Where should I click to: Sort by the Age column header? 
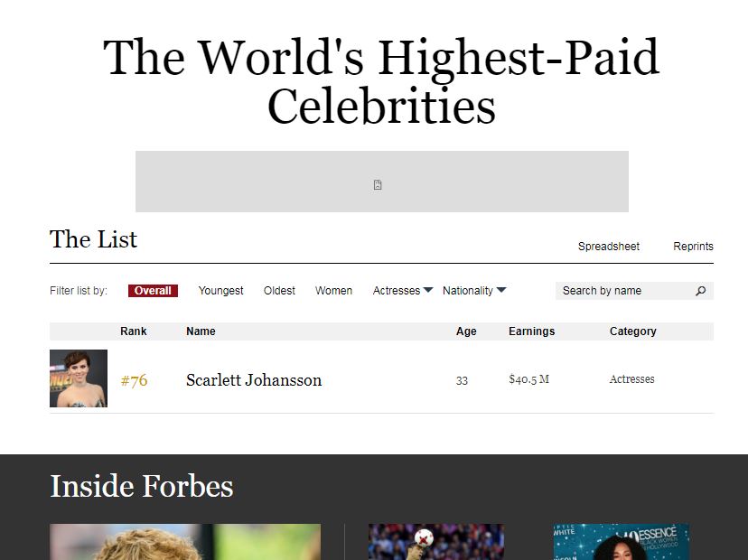tap(466, 331)
